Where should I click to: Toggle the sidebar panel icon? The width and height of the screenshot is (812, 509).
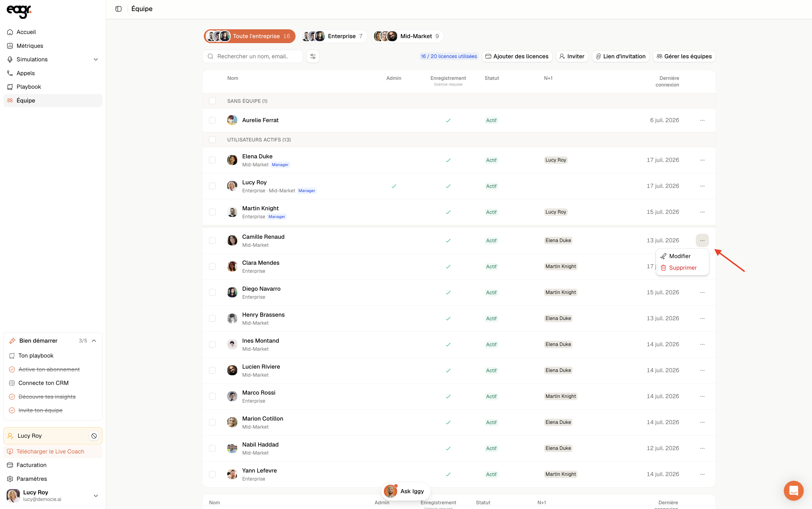click(118, 9)
